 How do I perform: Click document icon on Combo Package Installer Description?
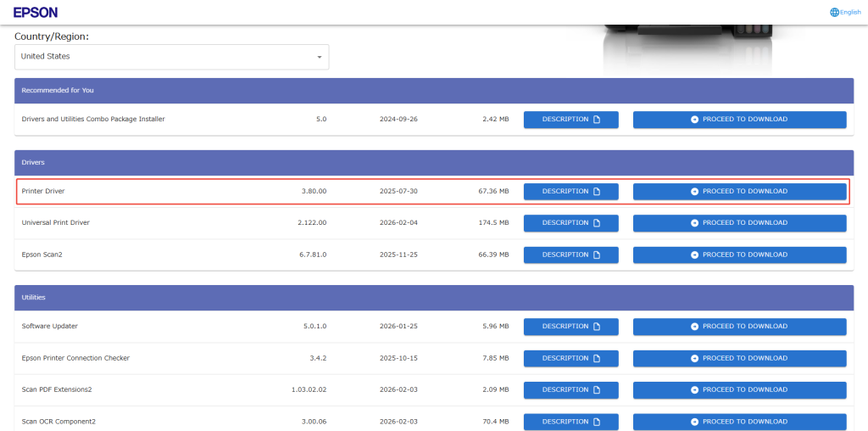pos(596,120)
